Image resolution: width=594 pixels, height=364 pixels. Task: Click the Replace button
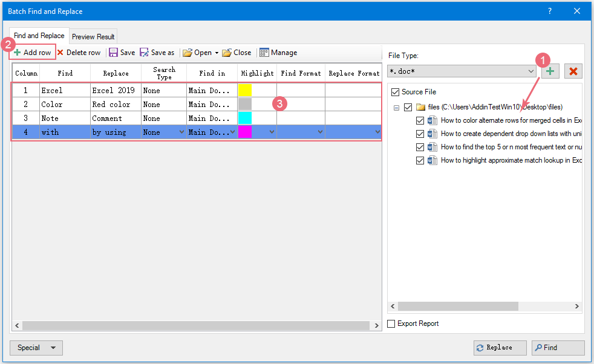pyautogui.click(x=500, y=348)
